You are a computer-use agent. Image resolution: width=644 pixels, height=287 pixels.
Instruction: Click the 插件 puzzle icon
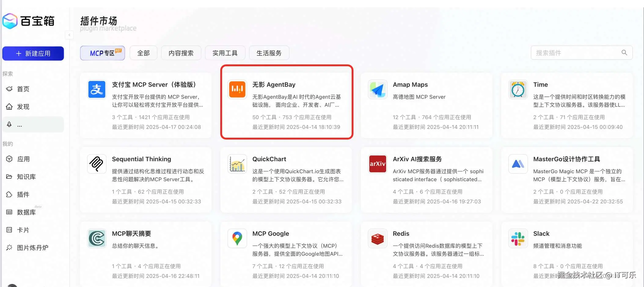tap(9, 194)
